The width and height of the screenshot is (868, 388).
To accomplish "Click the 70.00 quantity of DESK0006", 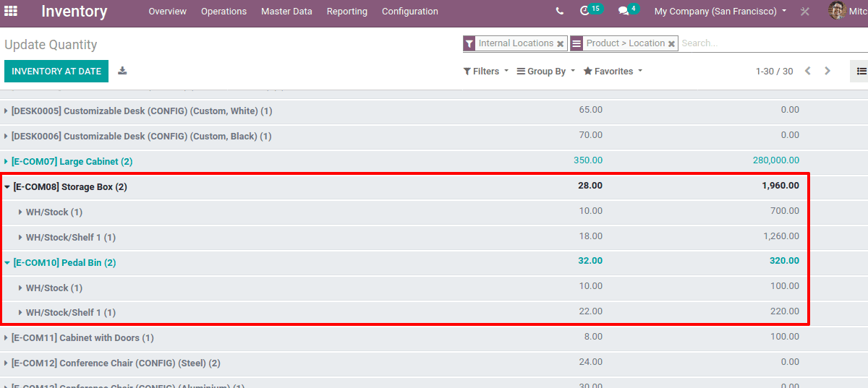I will click(591, 135).
